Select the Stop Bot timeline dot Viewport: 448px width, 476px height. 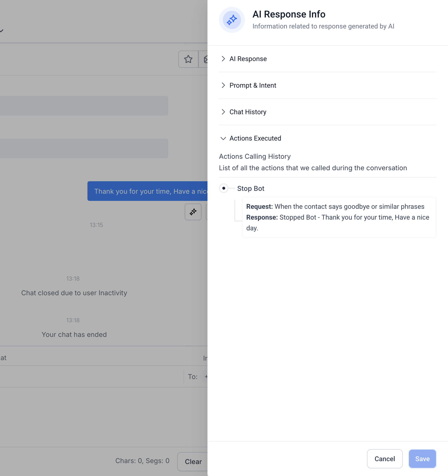point(224,188)
